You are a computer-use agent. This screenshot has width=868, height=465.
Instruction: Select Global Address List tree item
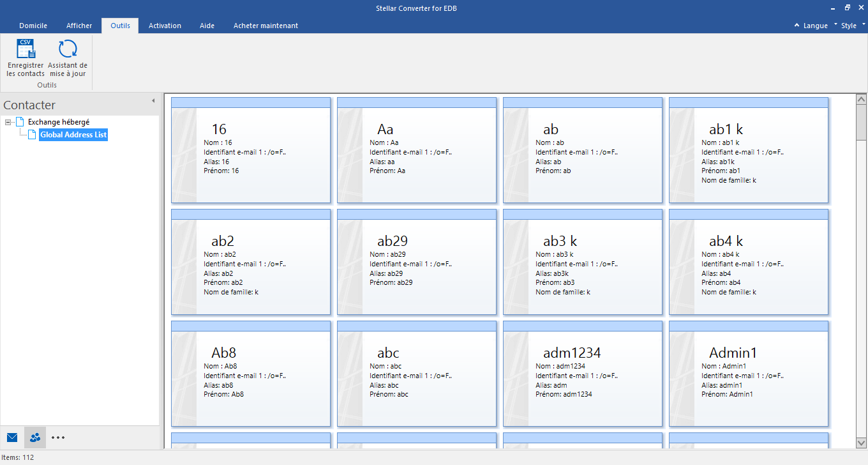73,135
